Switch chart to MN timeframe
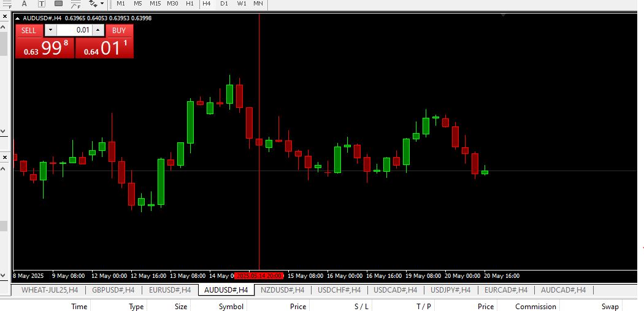The image size is (644, 311). coord(258,3)
